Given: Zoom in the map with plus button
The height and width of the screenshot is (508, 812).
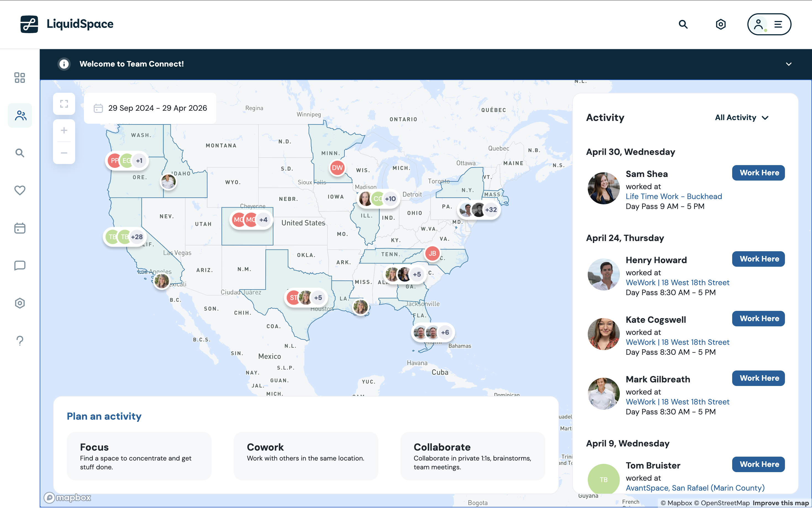Looking at the screenshot, I should 64,130.
